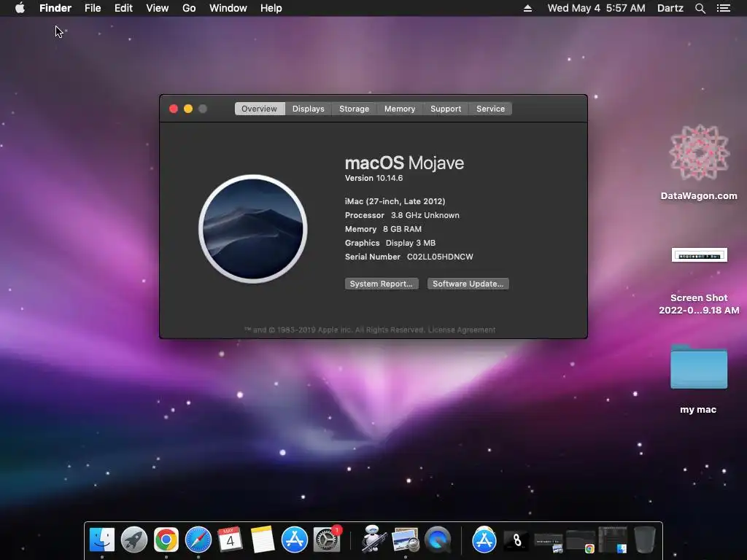This screenshot has width=747, height=560.
Task: Select the Screen Shot file on desktop
Action: pyautogui.click(x=699, y=281)
